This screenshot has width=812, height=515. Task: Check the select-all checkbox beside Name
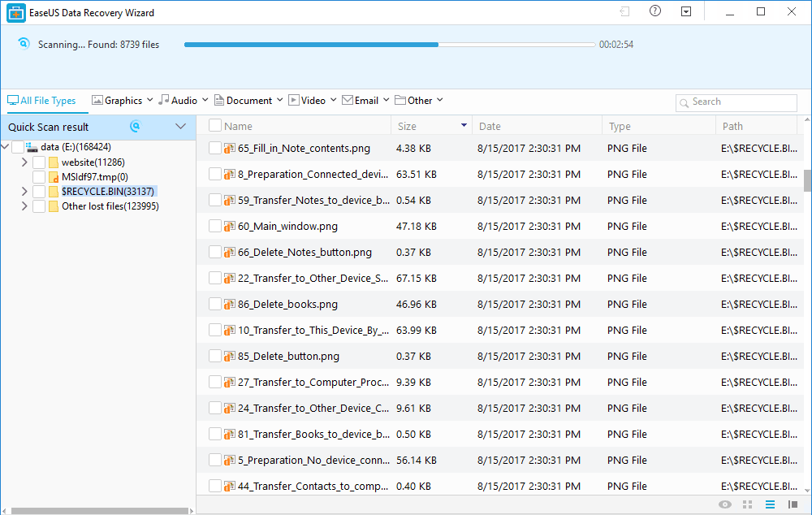tap(215, 125)
